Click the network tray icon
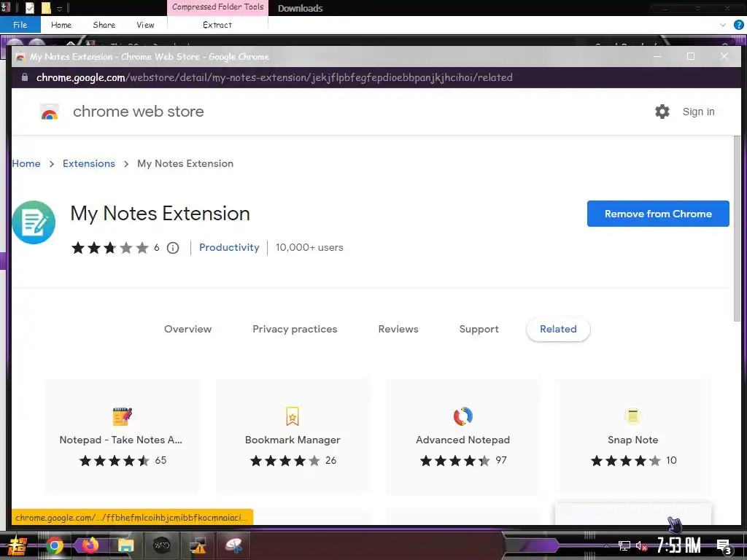This screenshot has width=747, height=560. [624, 545]
